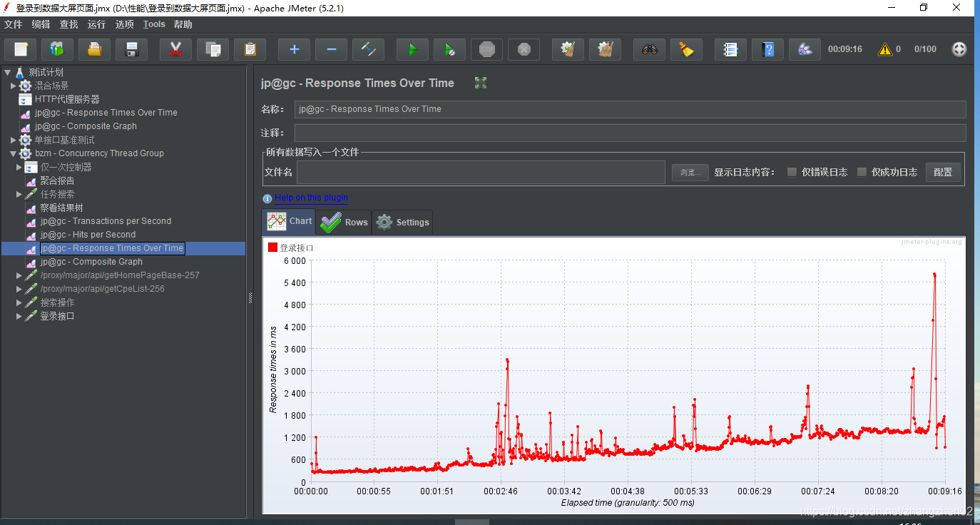Click the green expand icon beside title
Screen dimensions: 980x525
tap(481, 83)
